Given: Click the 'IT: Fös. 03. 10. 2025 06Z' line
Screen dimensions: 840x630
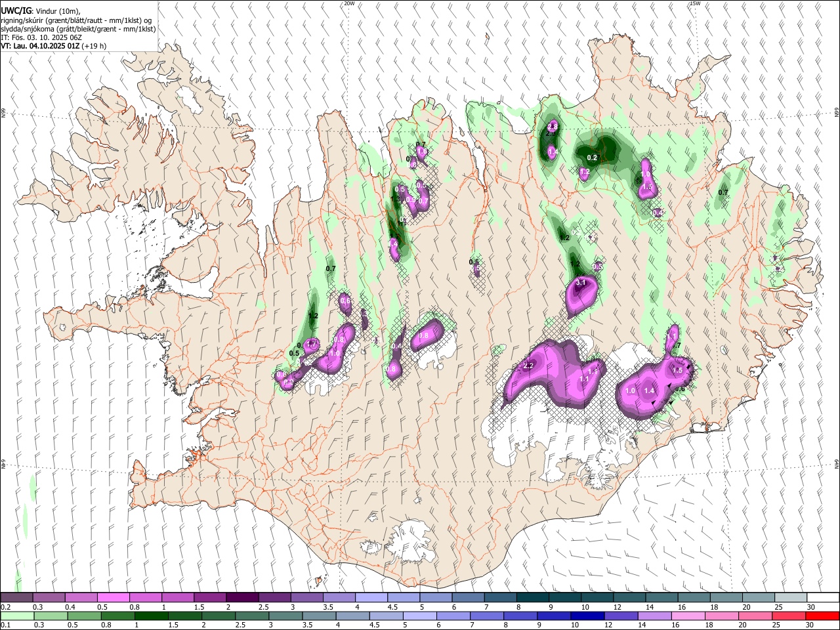Looking at the screenshot, I should point(41,37).
